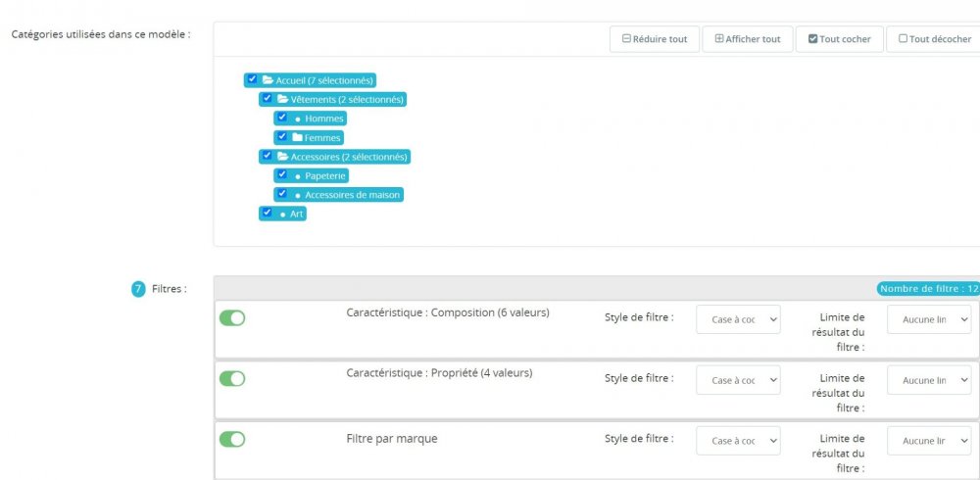The height and width of the screenshot is (480, 980).
Task: Click the Tout cocher button
Action: (839, 39)
